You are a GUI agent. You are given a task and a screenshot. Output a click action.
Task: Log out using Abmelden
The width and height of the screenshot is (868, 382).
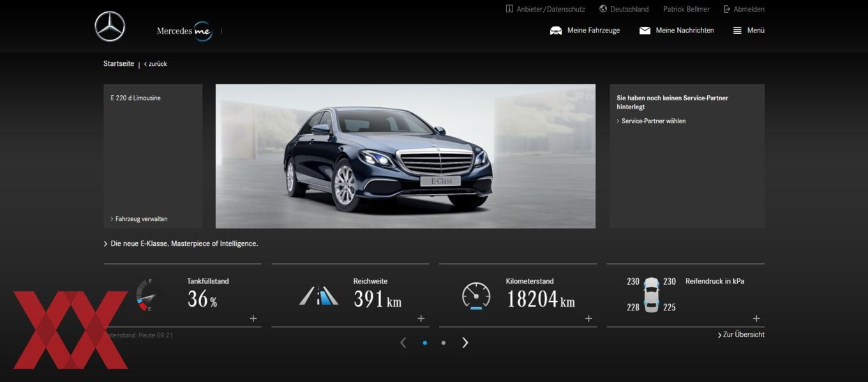pos(749,10)
